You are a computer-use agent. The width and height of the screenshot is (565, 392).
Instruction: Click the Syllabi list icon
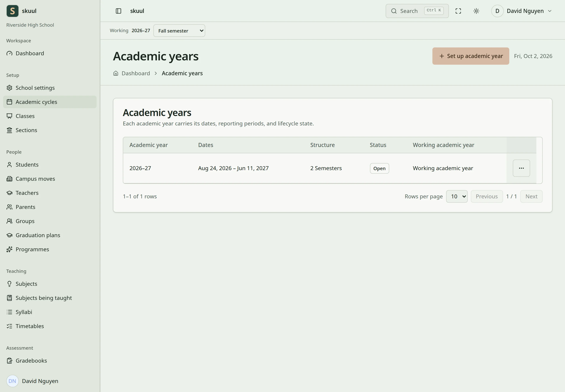(9, 312)
